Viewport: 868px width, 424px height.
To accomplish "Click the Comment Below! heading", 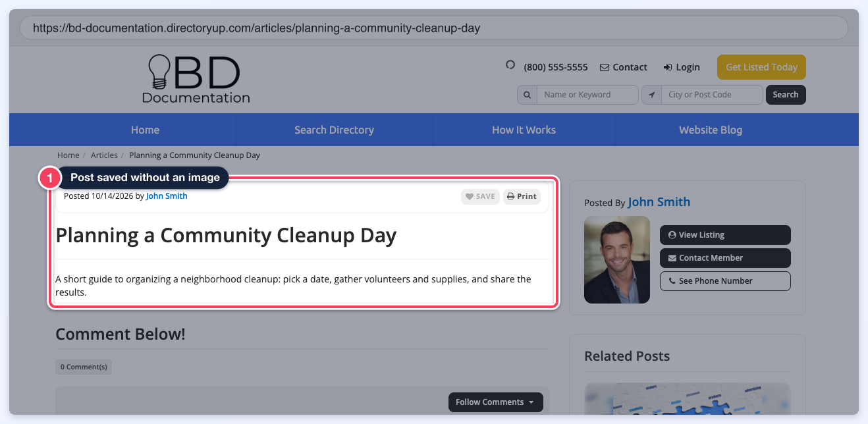I will coord(121,334).
